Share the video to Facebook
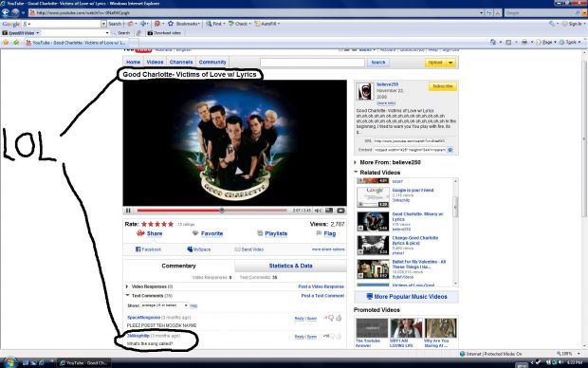Image resolution: width=588 pixels, height=368 pixels. click(x=148, y=249)
